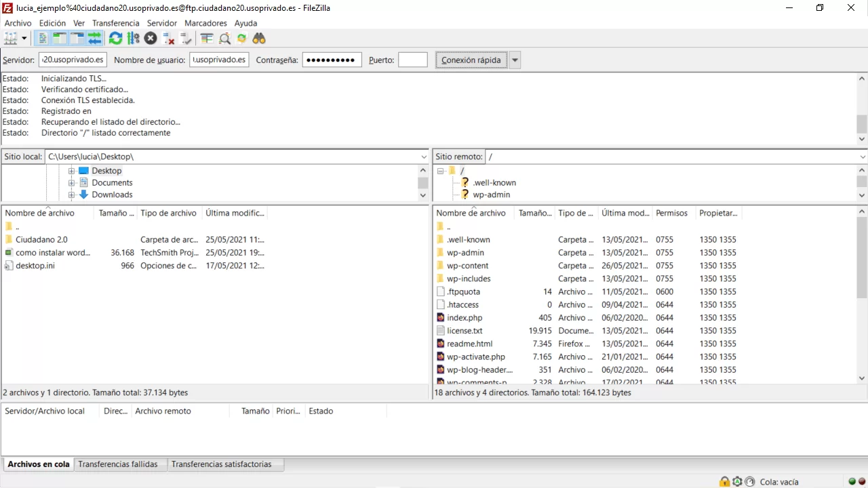Click the lock encryption icon in status bar
Viewport: 868px width, 488px height.
pos(724,482)
